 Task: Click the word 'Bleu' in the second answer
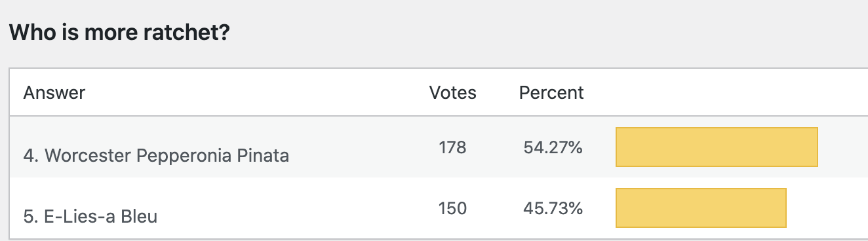pos(140,216)
